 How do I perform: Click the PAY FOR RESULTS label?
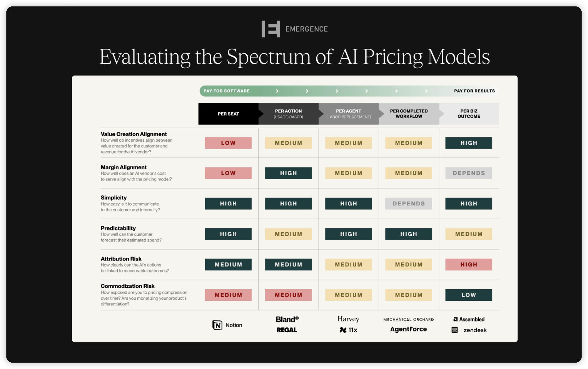(x=474, y=91)
